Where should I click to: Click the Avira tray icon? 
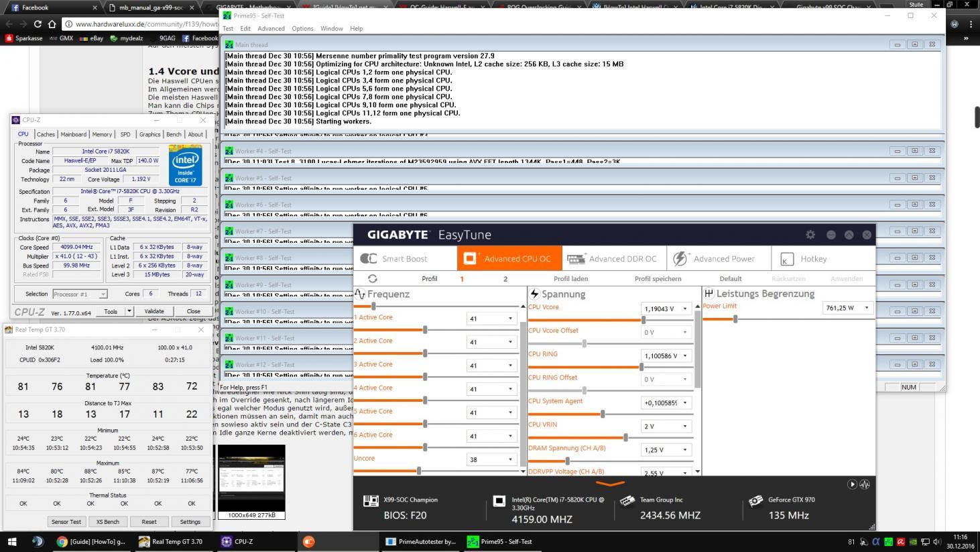(901, 542)
